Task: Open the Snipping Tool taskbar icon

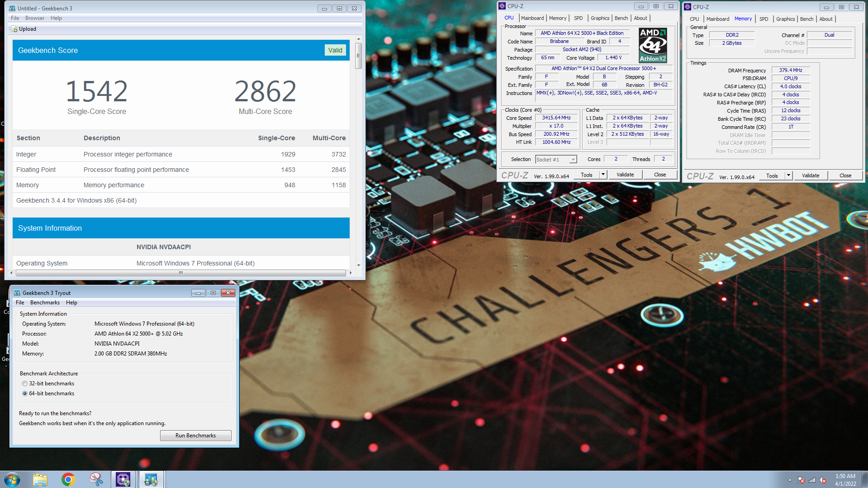Action: [x=96, y=479]
